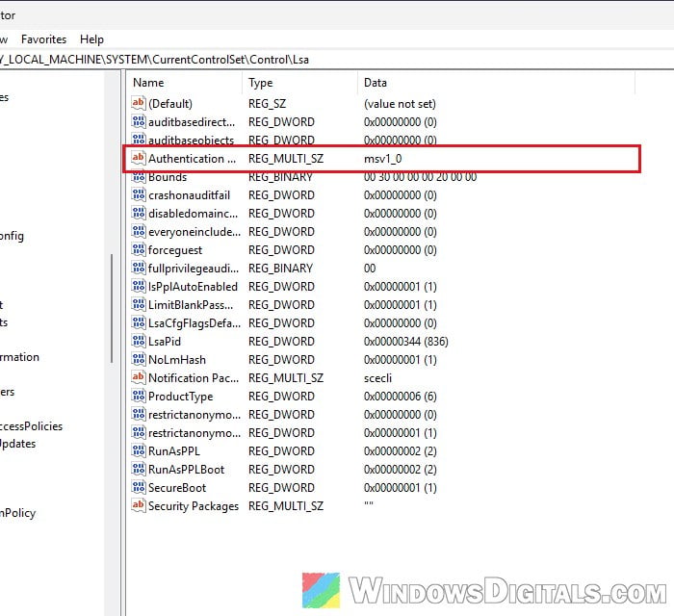Select the auditbaseobjects DWORD icon
Screen dimensions: 674x616
139,140
